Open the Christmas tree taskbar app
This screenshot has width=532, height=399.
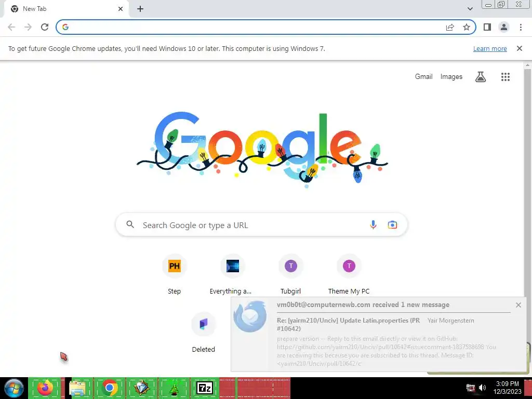pyautogui.click(x=174, y=388)
